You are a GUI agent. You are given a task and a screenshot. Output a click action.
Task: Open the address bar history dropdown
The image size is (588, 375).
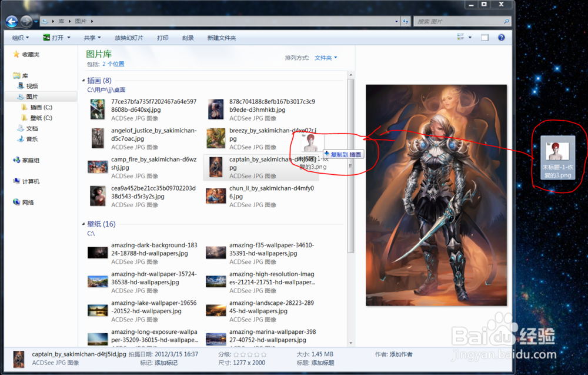point(396,21)
